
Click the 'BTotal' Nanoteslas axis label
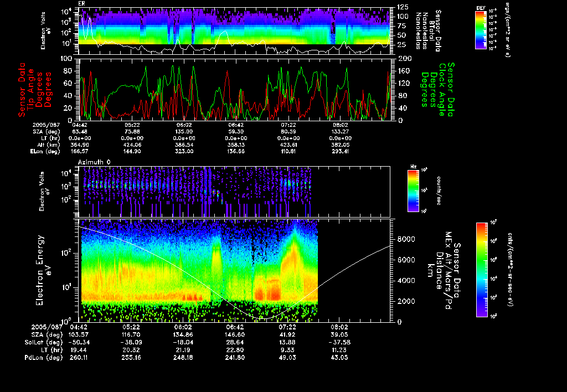point(432,31)
